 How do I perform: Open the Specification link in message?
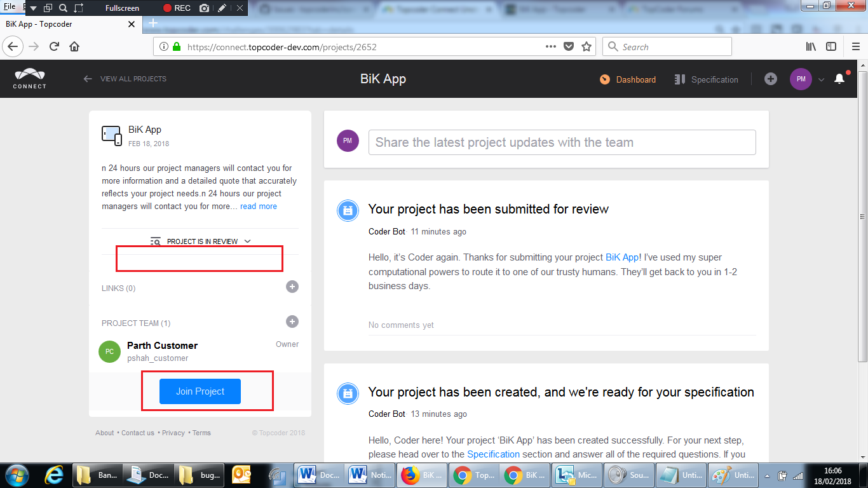(494, 454)
